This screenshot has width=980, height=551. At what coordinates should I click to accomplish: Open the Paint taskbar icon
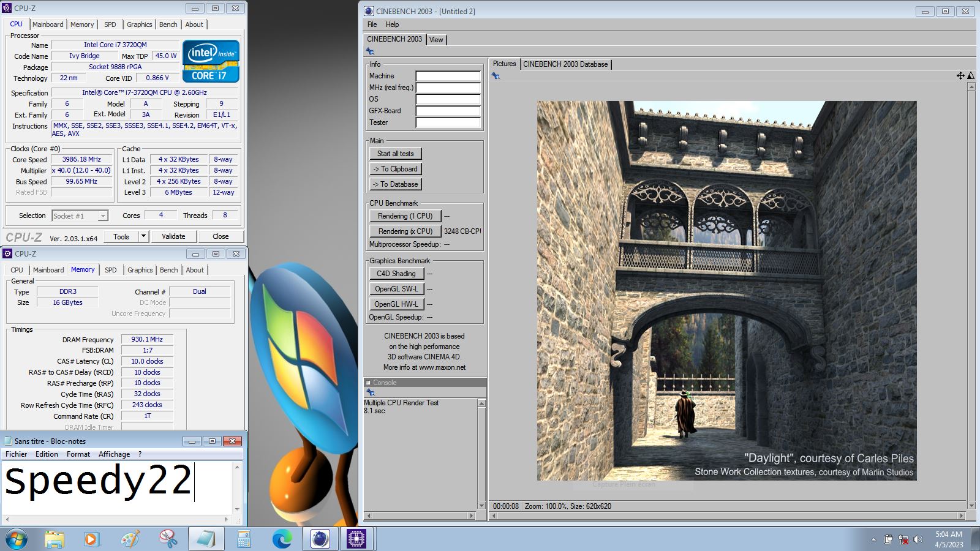click(130, 539)
